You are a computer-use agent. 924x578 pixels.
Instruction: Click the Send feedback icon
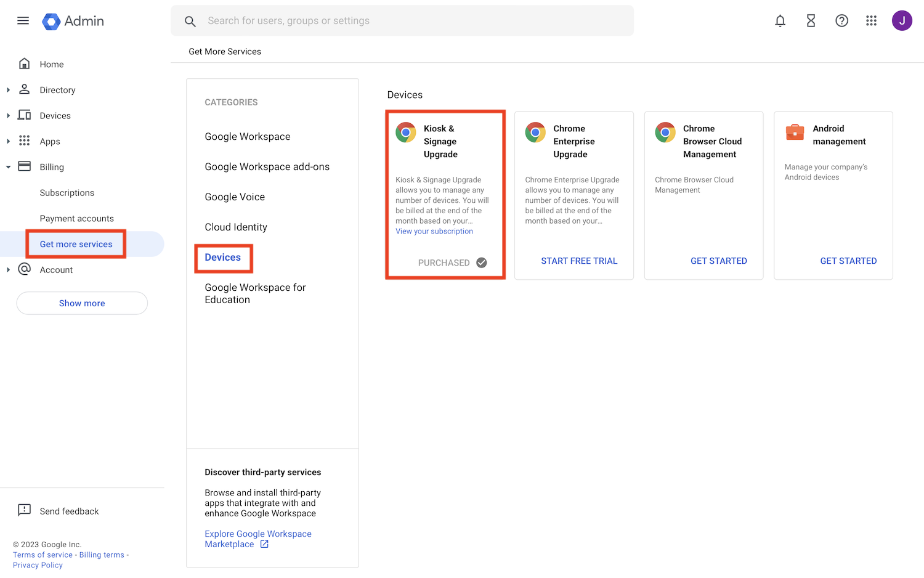click(24, 510)
